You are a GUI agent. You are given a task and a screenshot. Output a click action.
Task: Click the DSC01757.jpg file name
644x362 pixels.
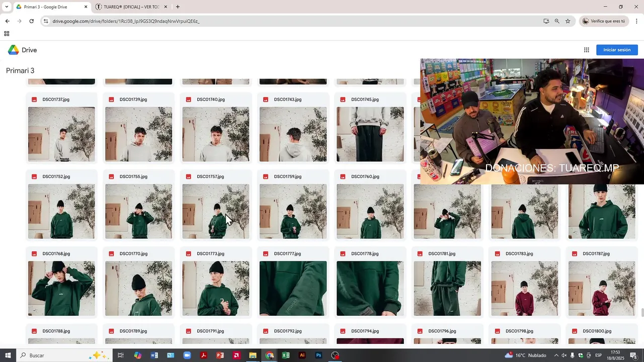pyautogui.click(x=210, y=176)
